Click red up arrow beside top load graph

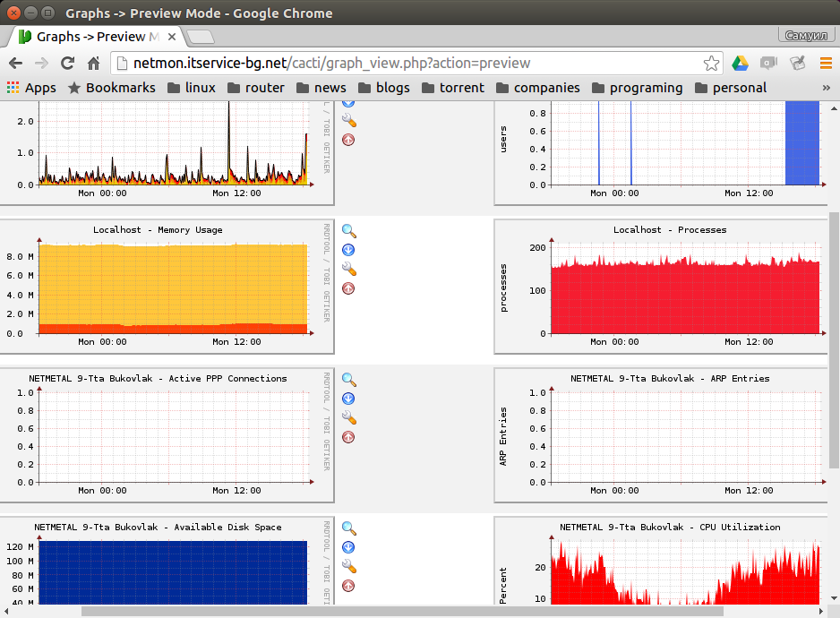tap(348, 140)
